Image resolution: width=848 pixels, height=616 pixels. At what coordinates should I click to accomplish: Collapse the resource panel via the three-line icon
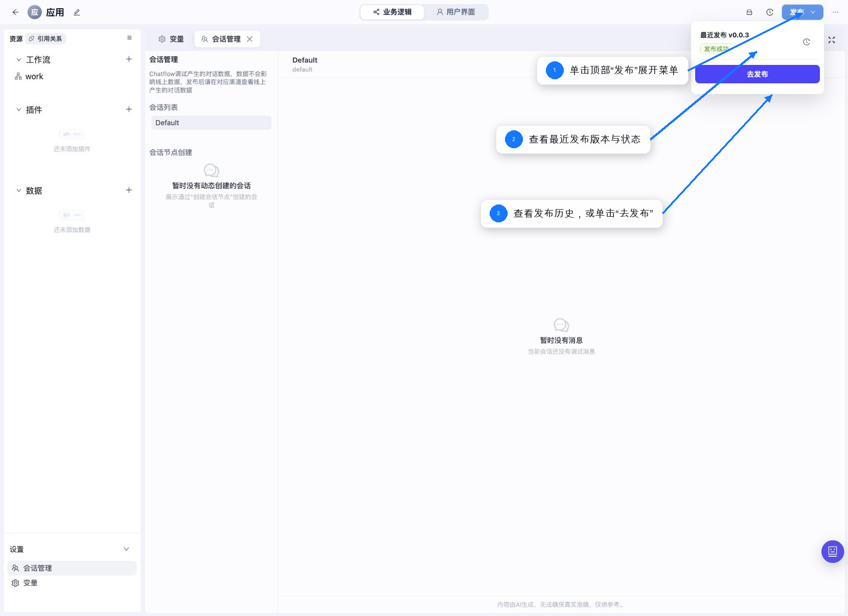tap(129, 38)
